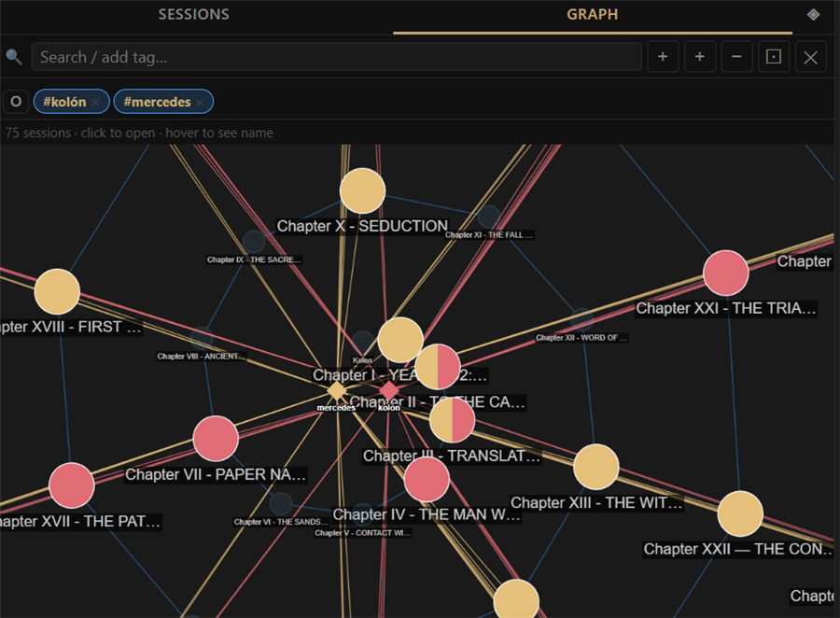Open the Chapter I yellow node circle

click(x=400, y=340)
